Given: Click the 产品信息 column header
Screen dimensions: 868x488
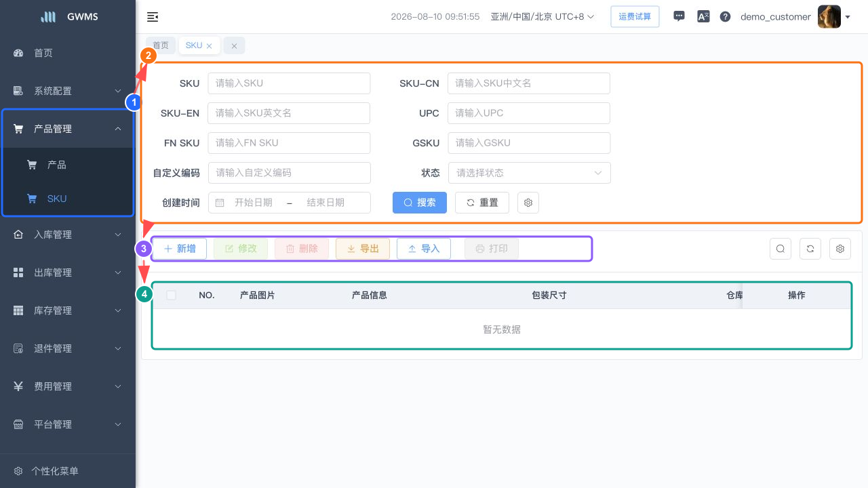Looking at the screenshot, I should 370,296.
